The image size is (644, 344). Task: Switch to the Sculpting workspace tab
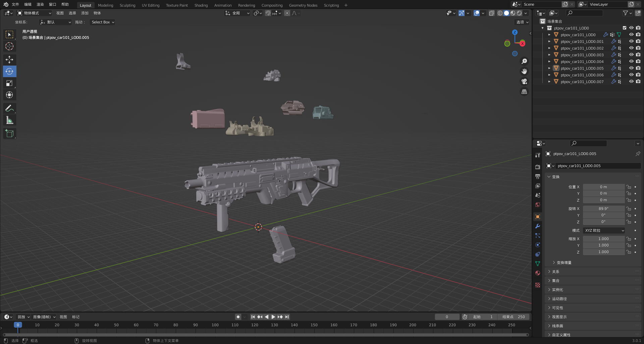click(x=127, y=5)
